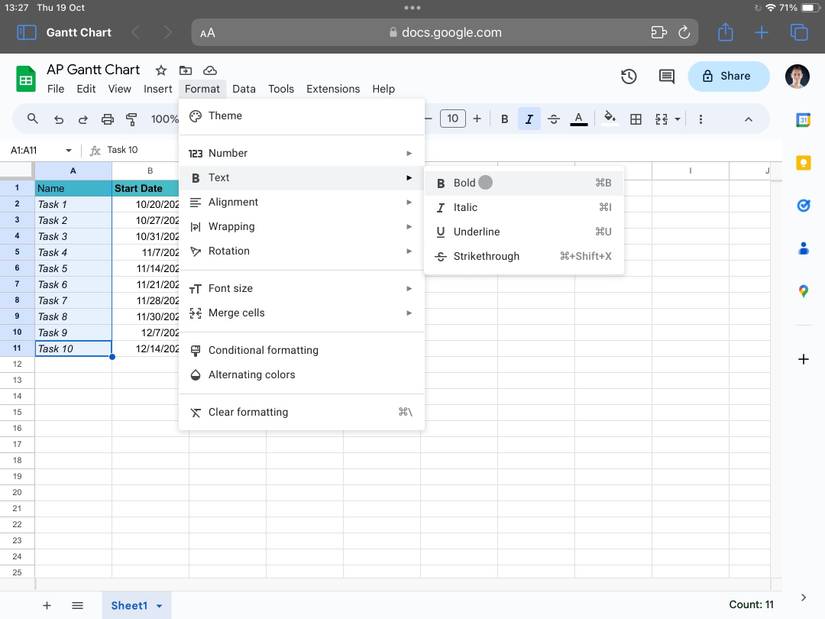Open the Sheet1 tab dropdown arrow
This screenshot has height=619, width=825.
[x=159, y=606]
